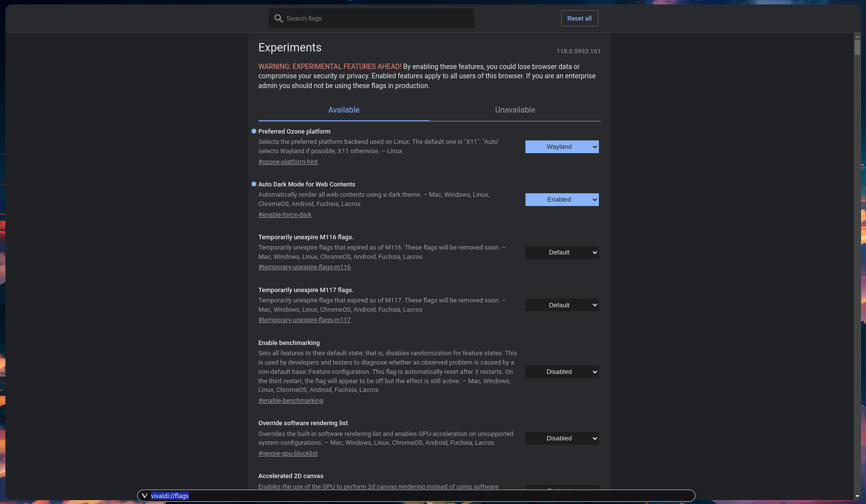This screenshot has width=866, height=504.
Task: Click the scrollbar down arrow
Action: click(857, 496)
